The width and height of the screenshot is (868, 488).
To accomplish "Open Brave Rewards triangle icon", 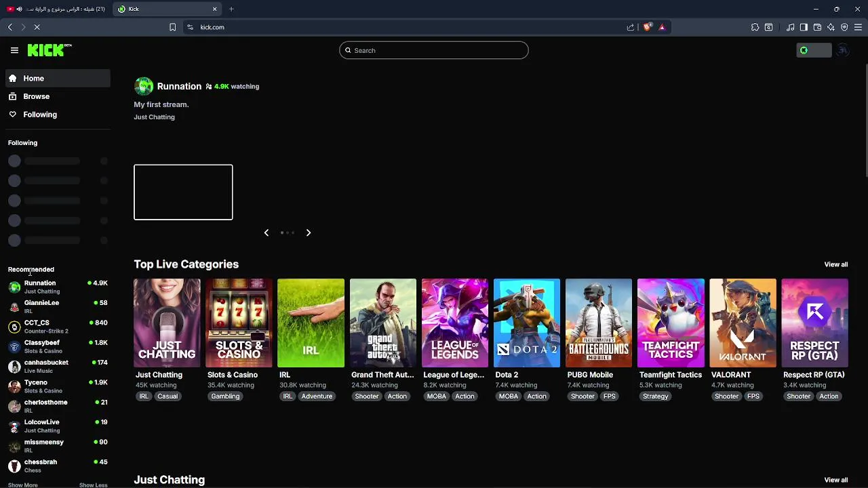I will 662,27.
